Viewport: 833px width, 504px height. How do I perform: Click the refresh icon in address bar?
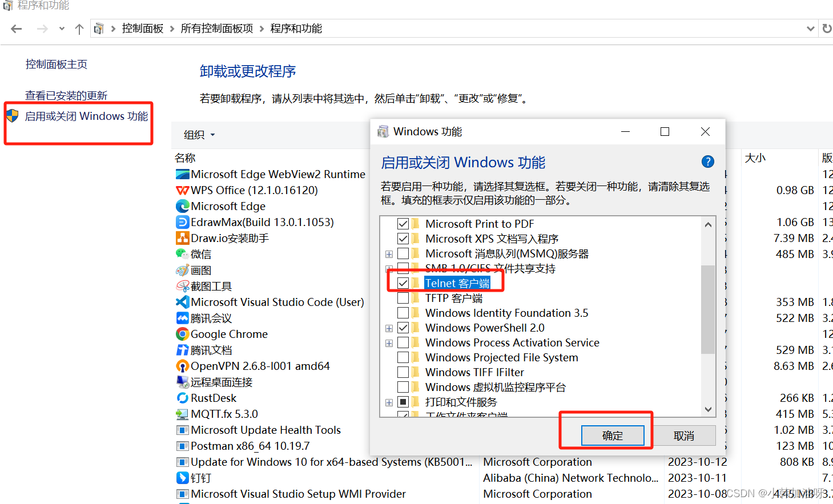(x=827, y=29)
